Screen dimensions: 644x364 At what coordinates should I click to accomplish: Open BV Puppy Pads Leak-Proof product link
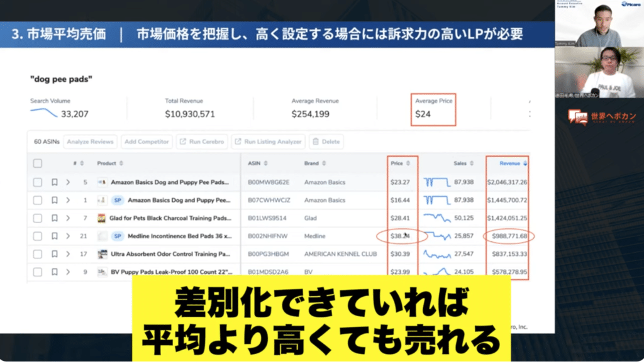pos(172,272)
